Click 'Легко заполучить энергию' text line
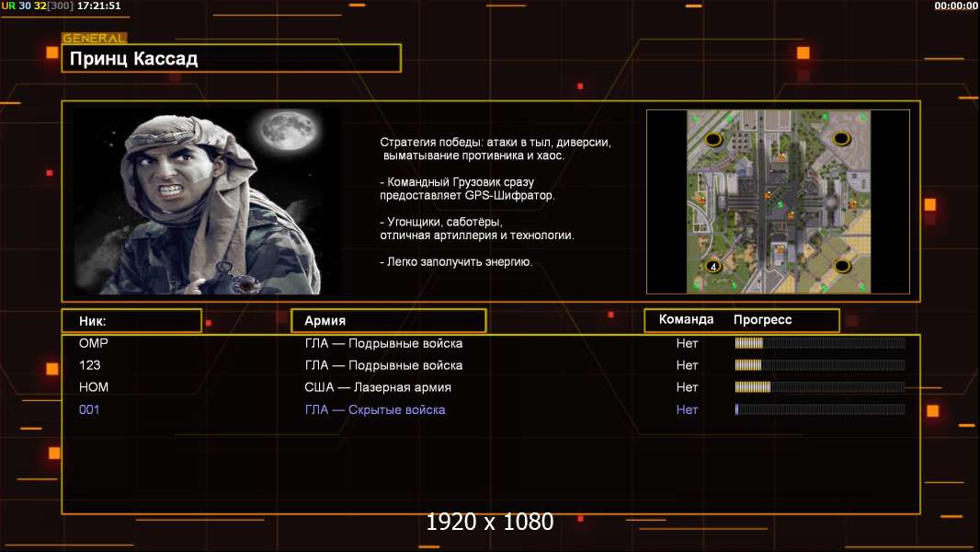Image resolution: width=980 pixels, height=552 pixels. click(x=456, y=261)
